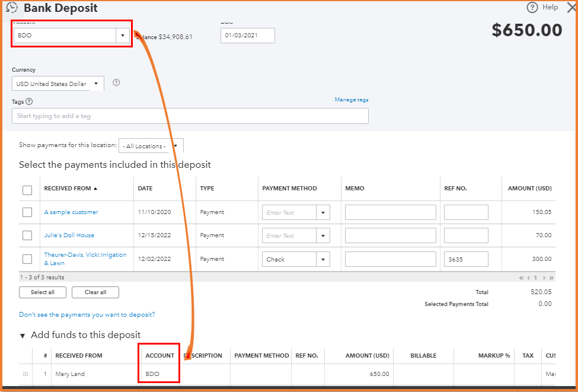Click the 520.05 payments total value
The width and height of the screenshot is (578, 392).
(x=541, y=292)
